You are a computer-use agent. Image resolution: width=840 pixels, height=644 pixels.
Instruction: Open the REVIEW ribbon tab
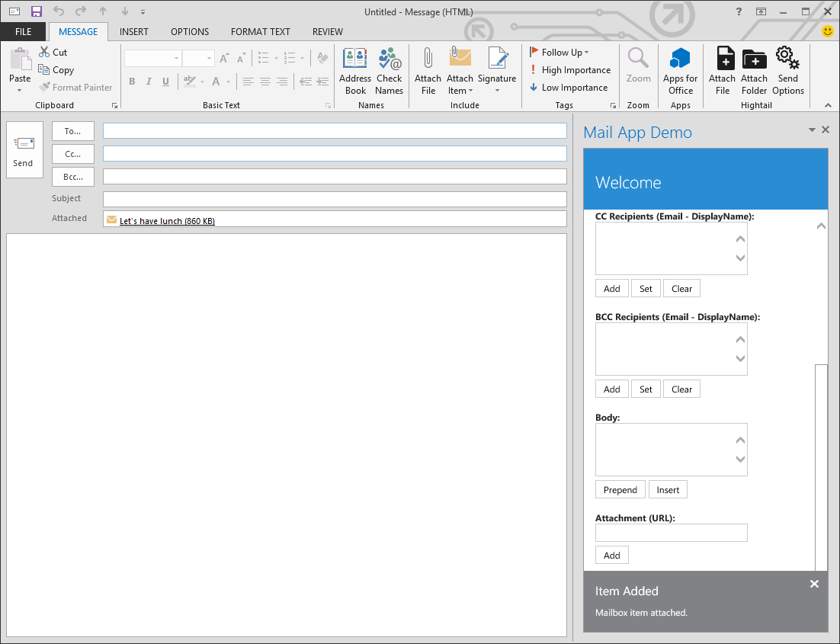coord(327,31)
